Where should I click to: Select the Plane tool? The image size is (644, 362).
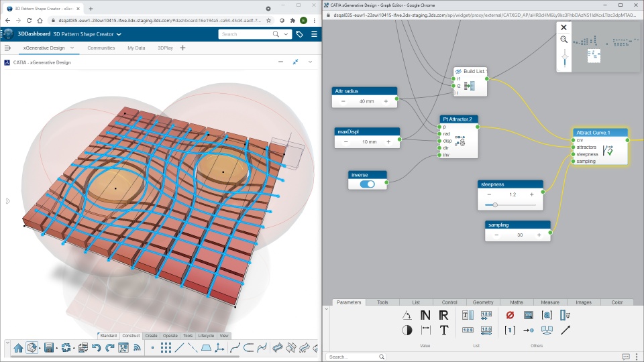coord(206,348)
